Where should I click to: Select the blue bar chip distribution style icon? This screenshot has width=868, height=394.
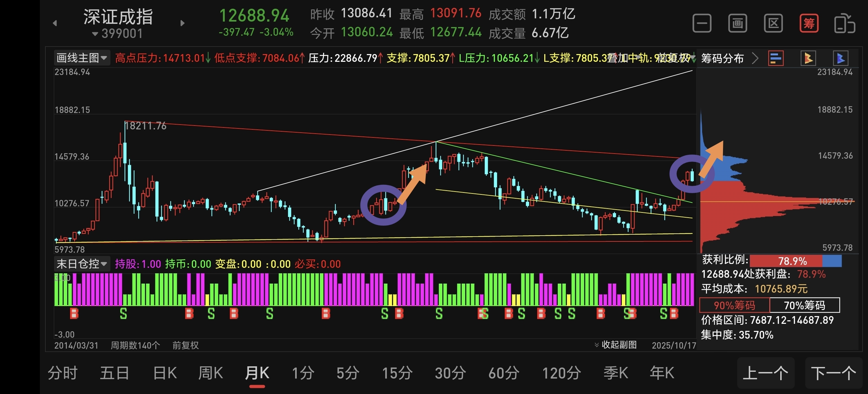pyautogui.click(x=775, y=58)
